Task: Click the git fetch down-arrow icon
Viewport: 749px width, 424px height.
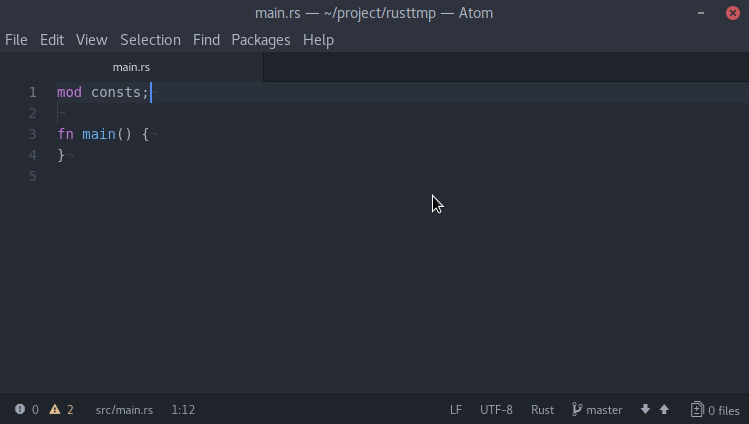Action: click(x=645, y=409)
